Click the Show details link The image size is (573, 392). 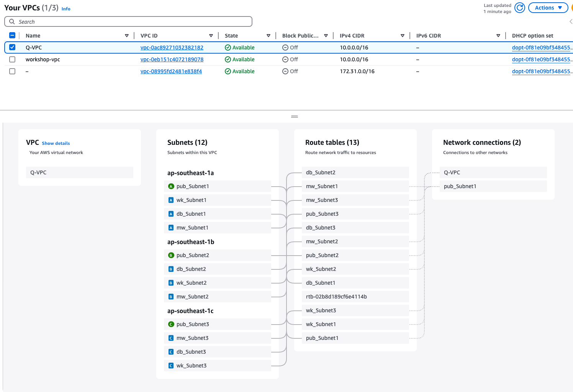pyautogui.click(x=56, y=143)
